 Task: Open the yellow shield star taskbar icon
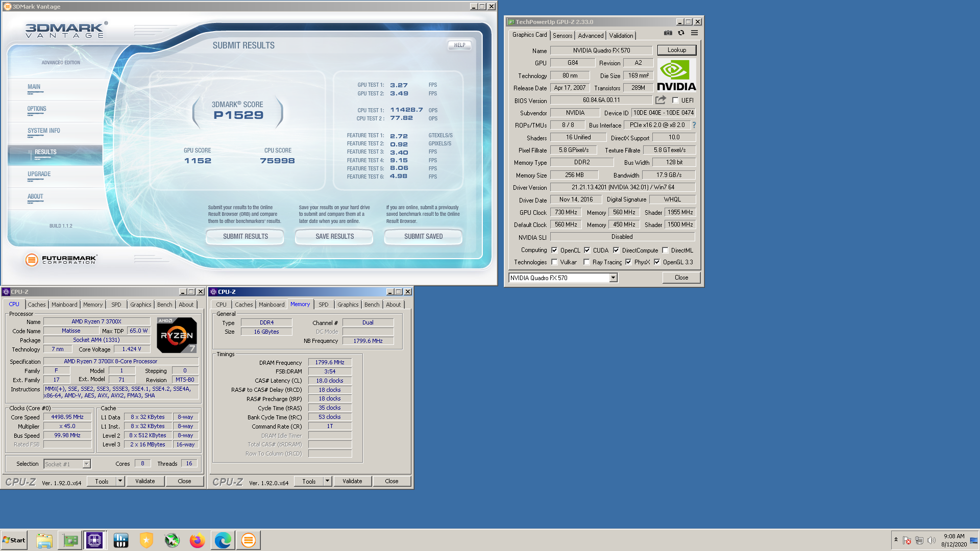point(146,540)
